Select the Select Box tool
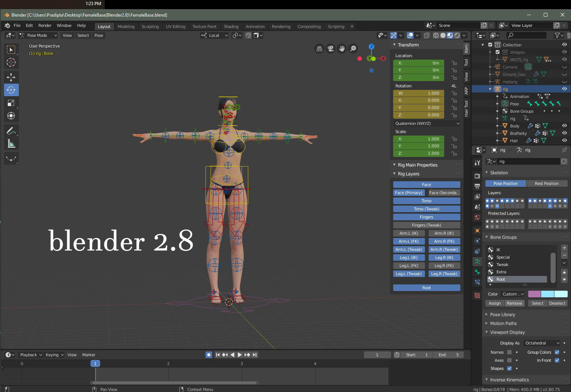This screenshot has width=571, height=392. [x=11, y=50]
